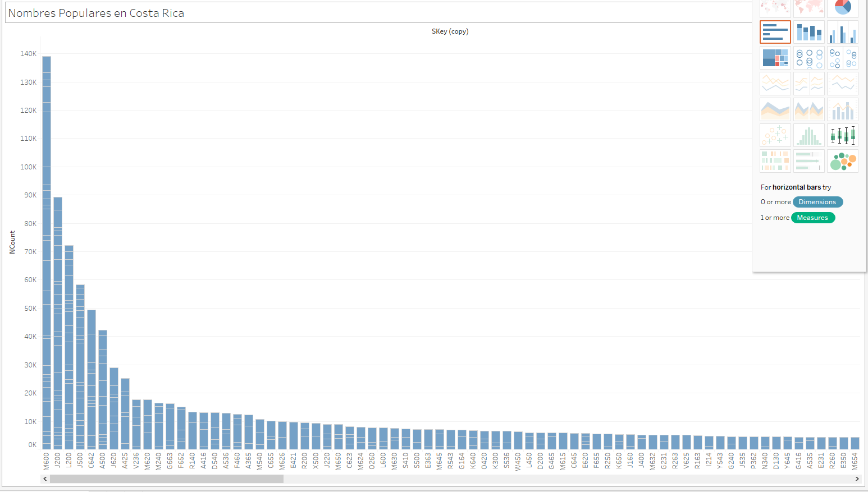Image resolution: width=868 pixels, height=492 pixels.
Task: Choose the stacked bars chart icon
Action: (x=808, y=32)
